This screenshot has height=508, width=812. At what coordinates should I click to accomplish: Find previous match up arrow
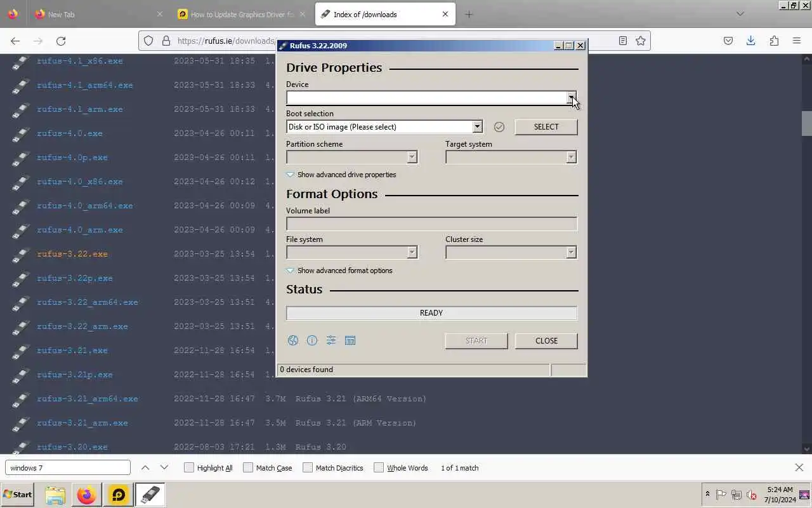tap(145, 467)
